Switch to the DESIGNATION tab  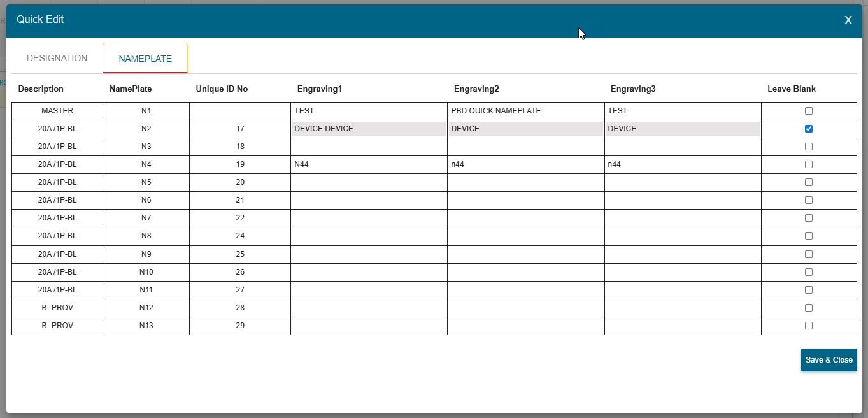(57, 58)
